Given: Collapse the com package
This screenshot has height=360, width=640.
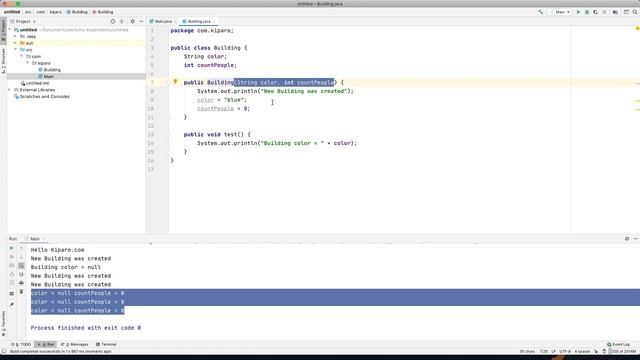Looking at the screenshot, I should 22,56.
